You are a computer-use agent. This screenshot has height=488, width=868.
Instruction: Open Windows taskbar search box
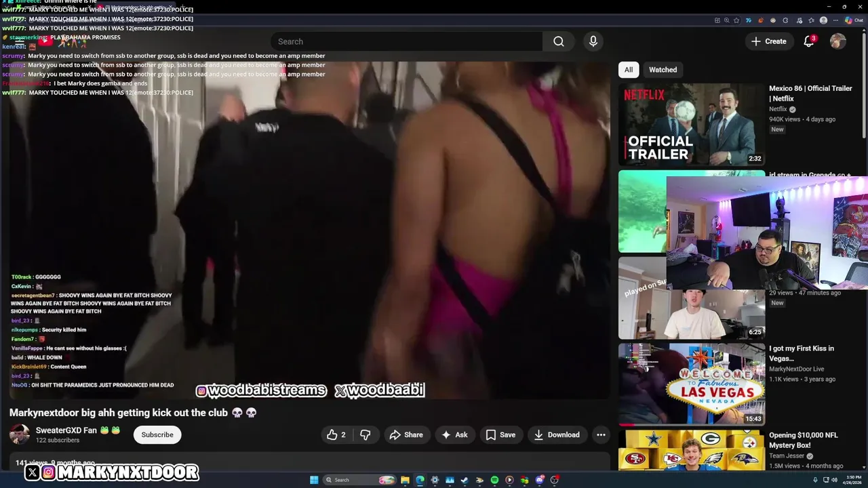point(358,480)
